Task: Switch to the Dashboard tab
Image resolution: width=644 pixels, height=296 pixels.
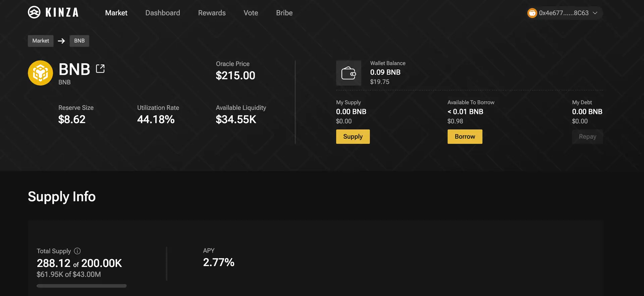Action: [162, 13]
